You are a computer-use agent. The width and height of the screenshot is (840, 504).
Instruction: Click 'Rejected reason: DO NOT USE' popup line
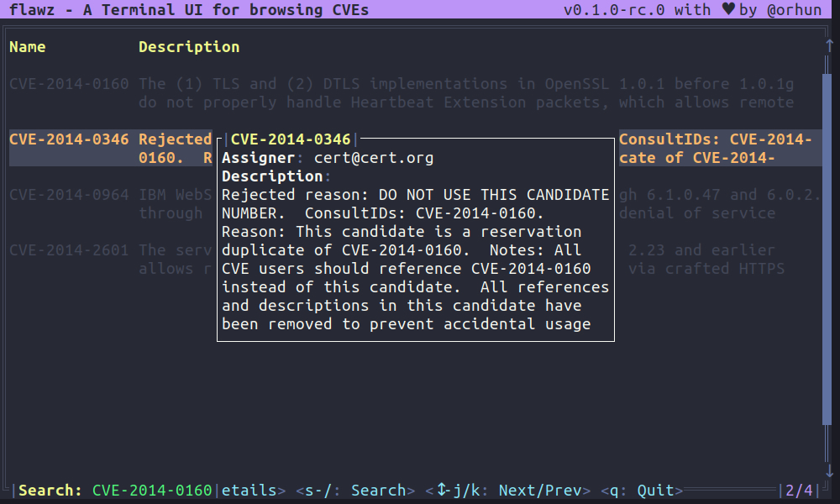(415, 194)
